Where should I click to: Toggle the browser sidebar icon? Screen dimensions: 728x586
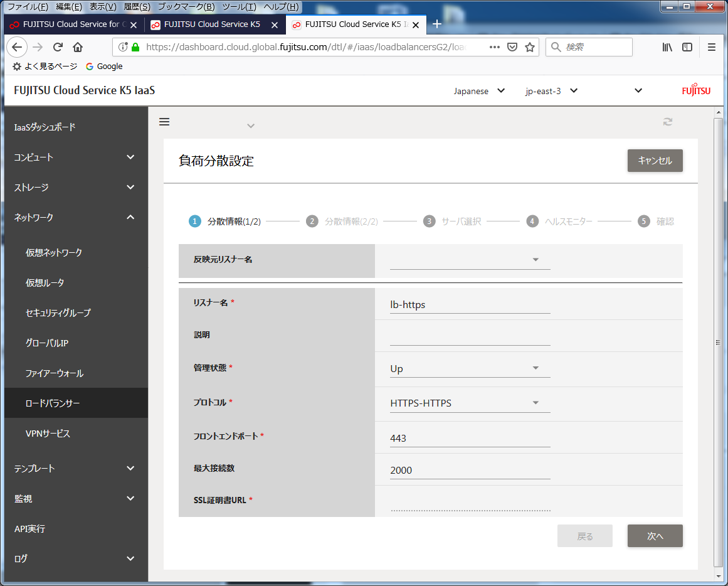(687, 47)
